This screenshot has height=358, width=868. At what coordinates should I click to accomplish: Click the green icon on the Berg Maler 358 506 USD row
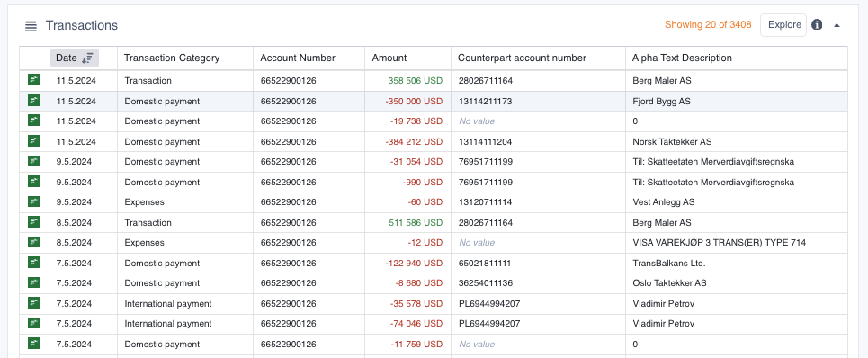pyautogui.click(x=34, y=80)
